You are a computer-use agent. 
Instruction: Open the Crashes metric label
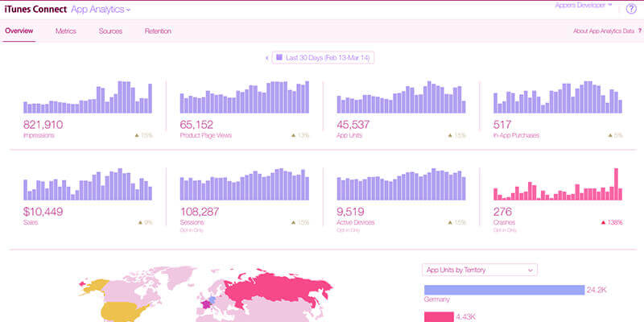click(x=504, y=222)
